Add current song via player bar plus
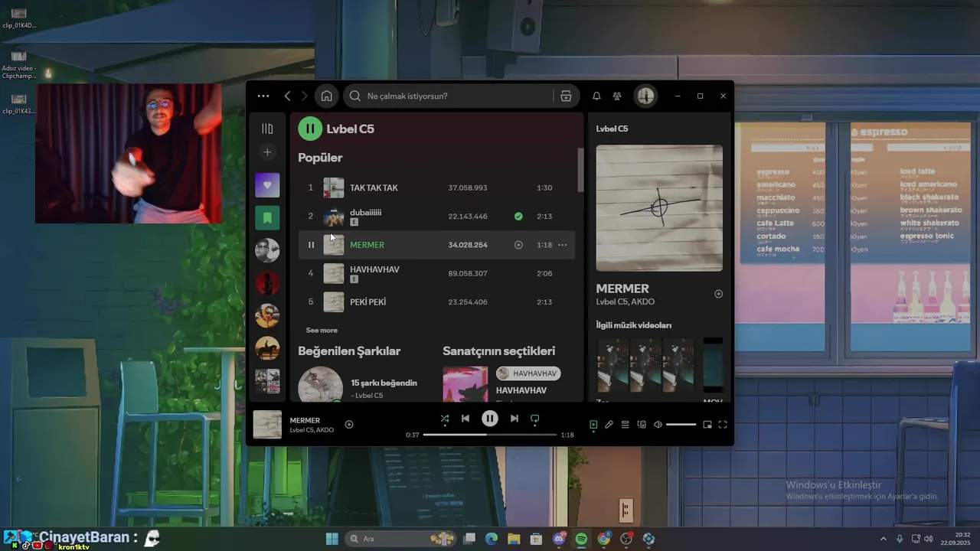980x551 pixels. pos(349,425)
